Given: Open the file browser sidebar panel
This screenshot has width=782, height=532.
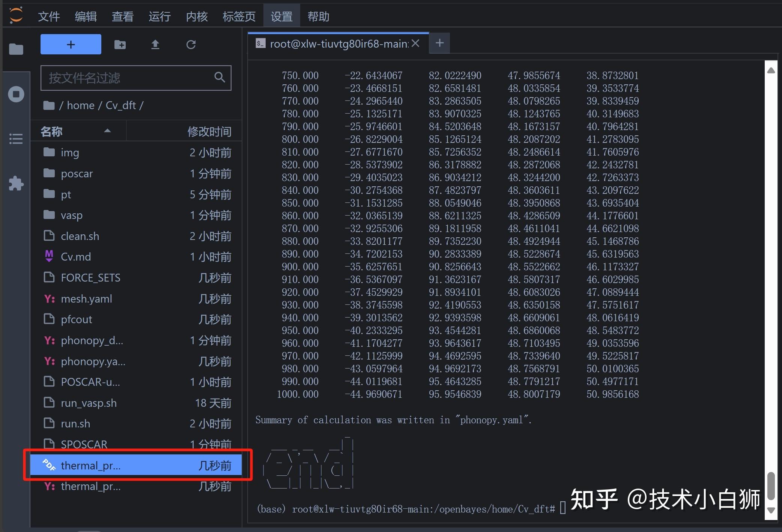Looking at the screenshot, I should click(x=16, y=49).
